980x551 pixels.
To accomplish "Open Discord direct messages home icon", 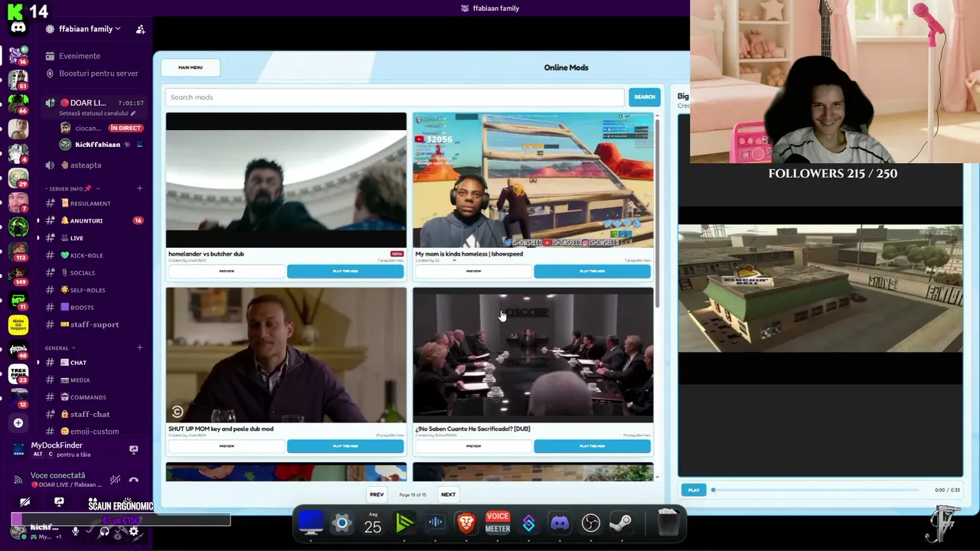I will tap(18, 28).
